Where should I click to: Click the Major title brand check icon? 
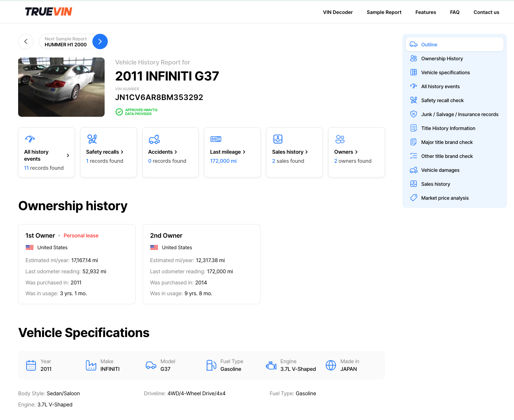(x=414, y=142)
